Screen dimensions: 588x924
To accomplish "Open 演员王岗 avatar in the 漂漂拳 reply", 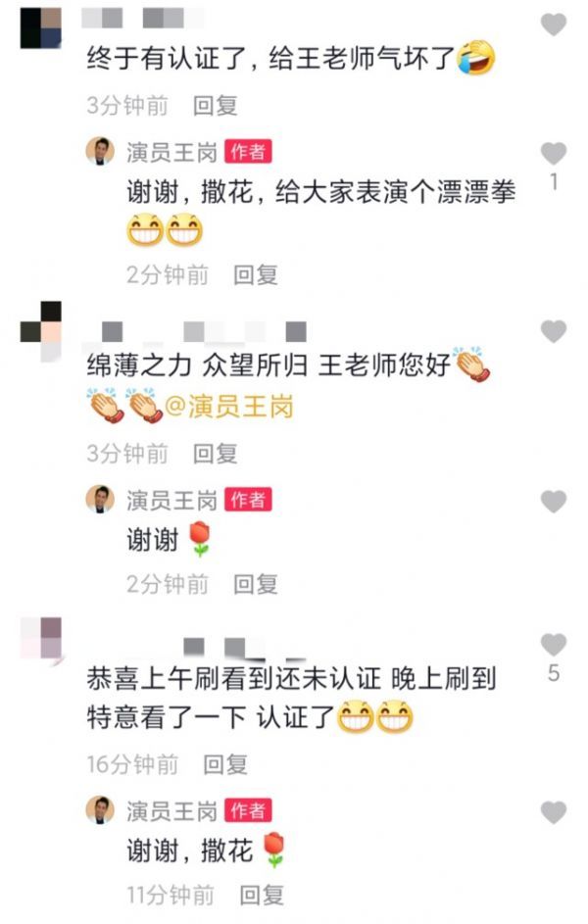I will point(100,152).
